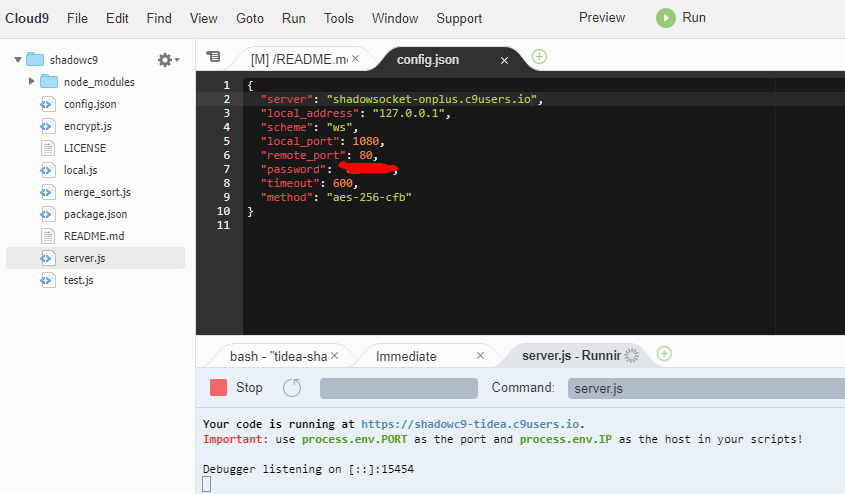Click the "aes-256-cfb" method value
Screen dimensions: 845x494
click(x=369, y=197)
